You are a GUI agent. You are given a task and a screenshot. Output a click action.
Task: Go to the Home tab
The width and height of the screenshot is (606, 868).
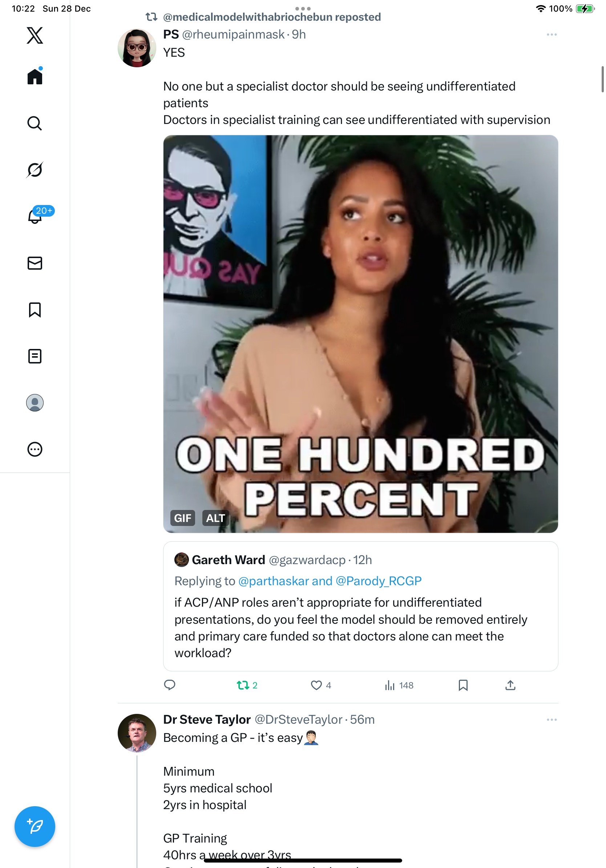35,77
